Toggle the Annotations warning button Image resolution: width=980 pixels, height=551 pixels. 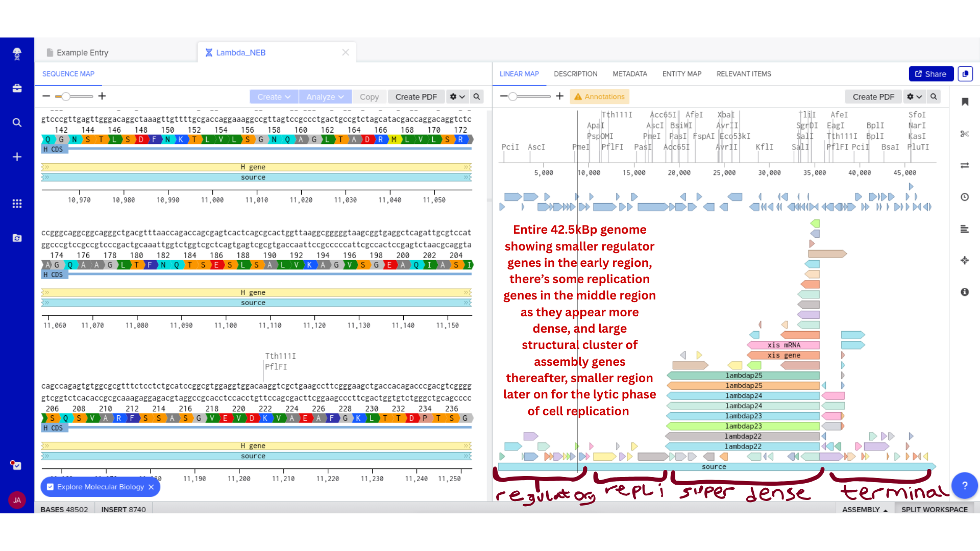599,96
